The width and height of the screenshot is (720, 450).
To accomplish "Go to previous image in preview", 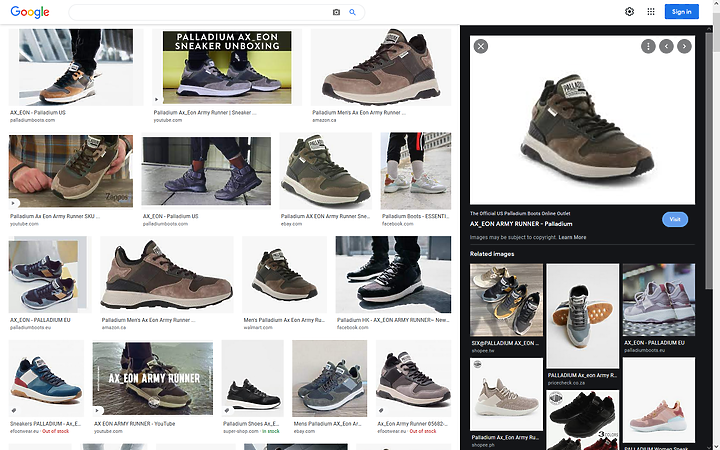I will point(666,46).
